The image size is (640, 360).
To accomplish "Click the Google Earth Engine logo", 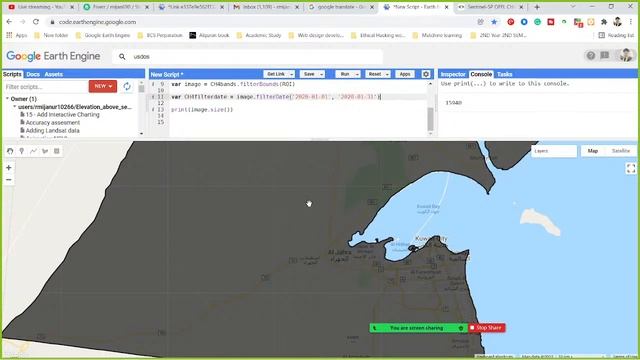I will [53, 56].
